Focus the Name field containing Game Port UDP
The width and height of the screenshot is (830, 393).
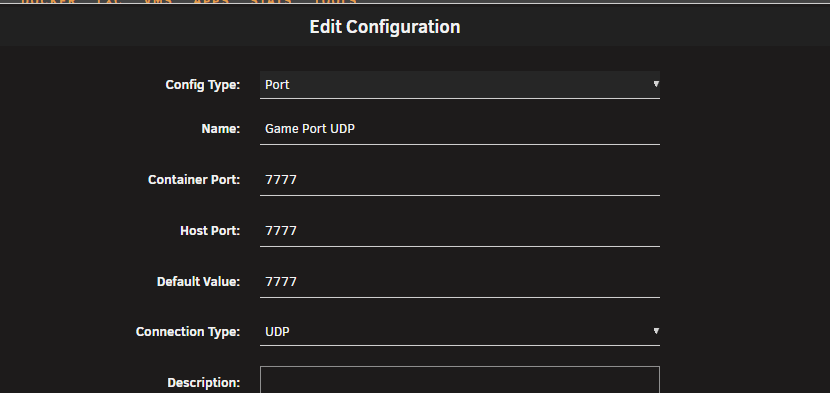(459, 129)
